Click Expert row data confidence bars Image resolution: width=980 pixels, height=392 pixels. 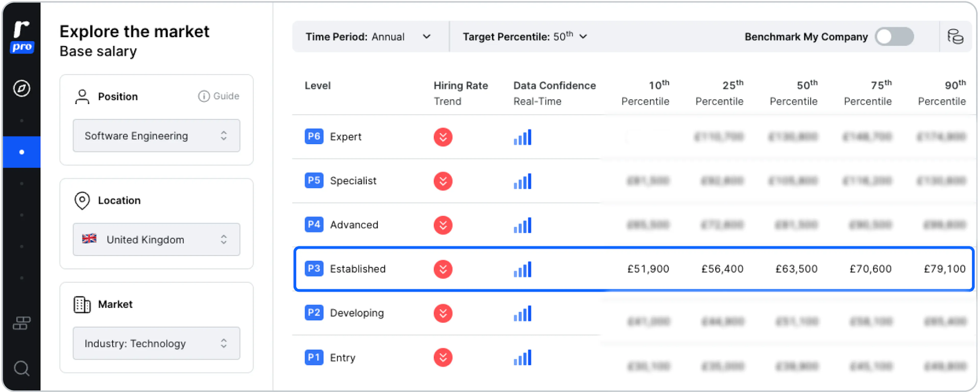coord(522,137)
